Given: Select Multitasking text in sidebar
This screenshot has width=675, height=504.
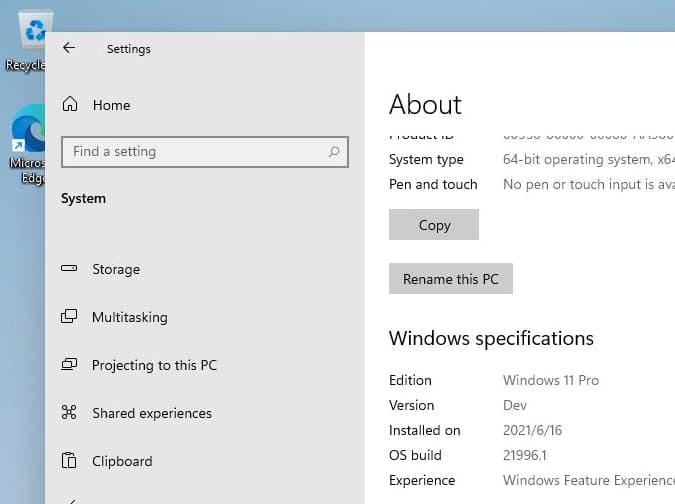Looking at the screenshot, I should point(130,317).
